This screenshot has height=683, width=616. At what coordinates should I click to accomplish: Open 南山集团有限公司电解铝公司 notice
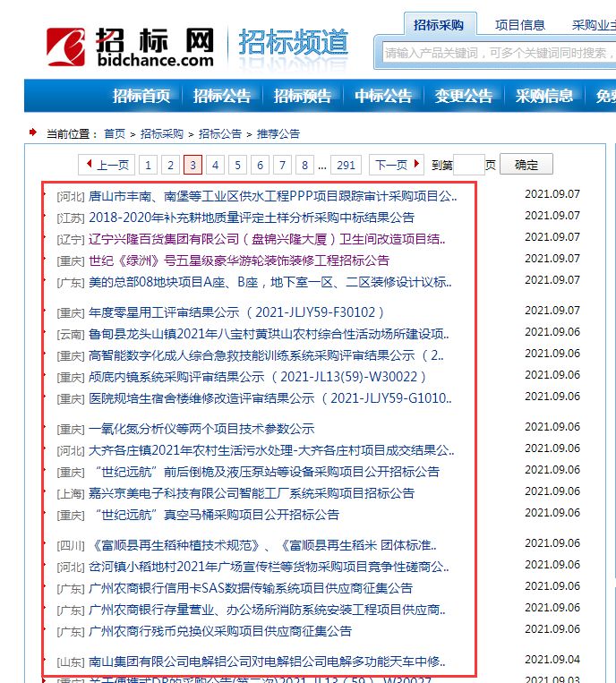tap(267, 662)
